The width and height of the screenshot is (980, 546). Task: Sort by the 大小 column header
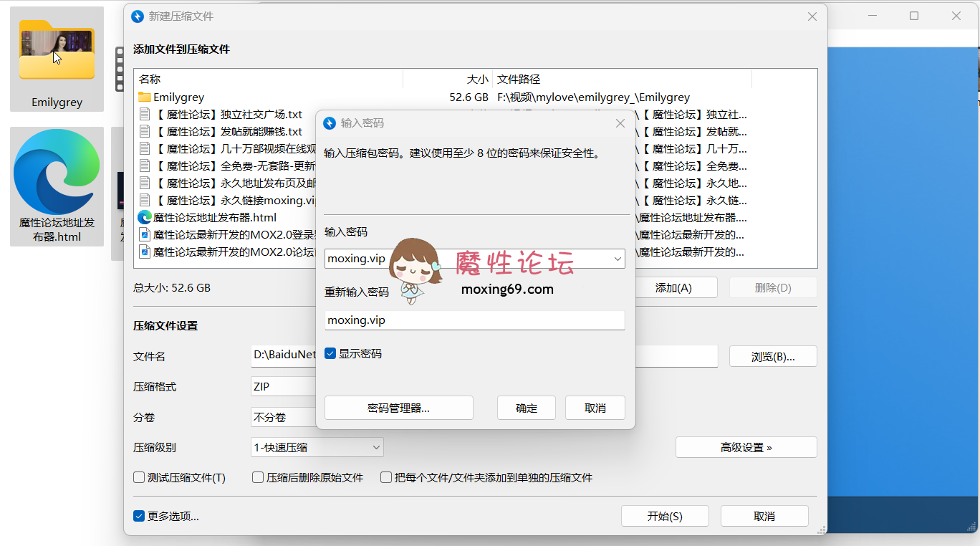tap(448, 79)
